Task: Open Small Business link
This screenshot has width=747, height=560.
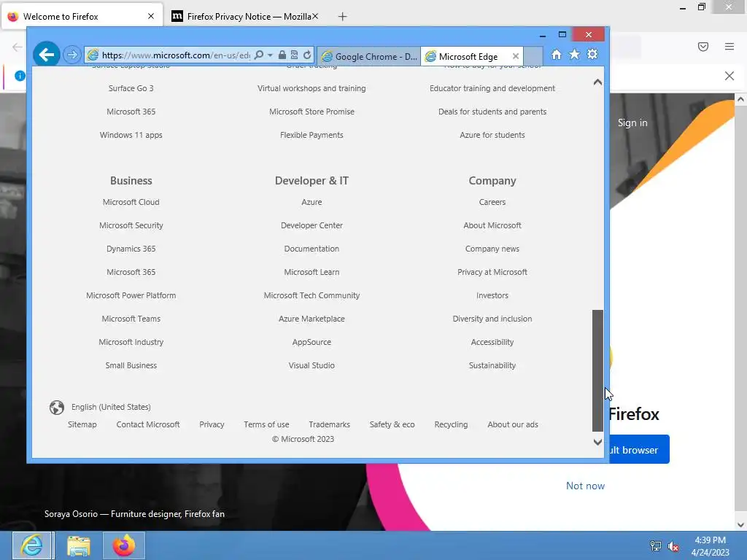Action: (131, 365)
